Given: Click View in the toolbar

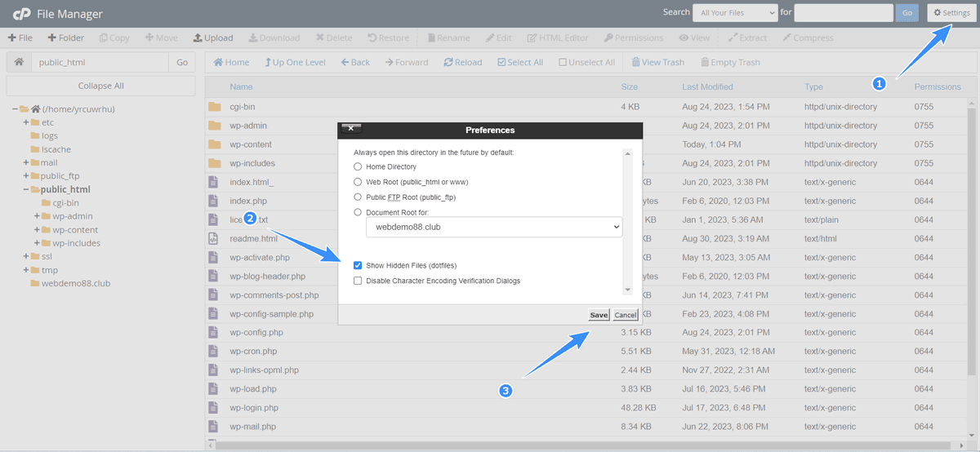Looking at the screenshot, I should 694,38.
